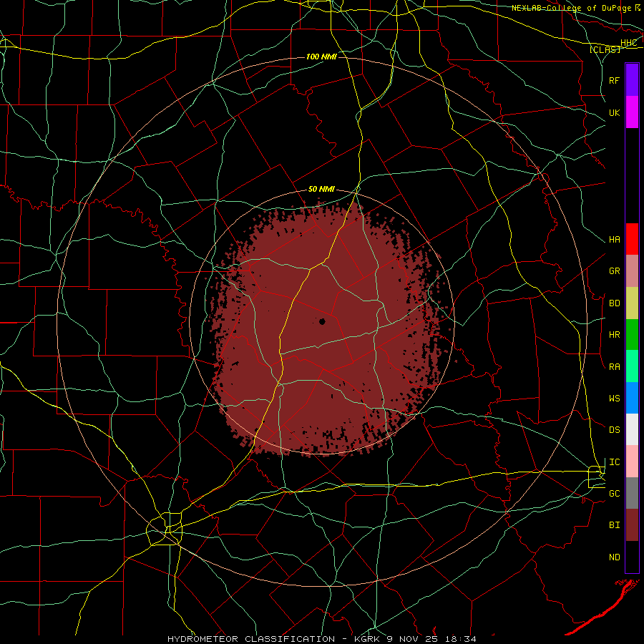
Task: Pick the mint green RA legend swatch
Action: pyautogui.click(x=632, y=366)
